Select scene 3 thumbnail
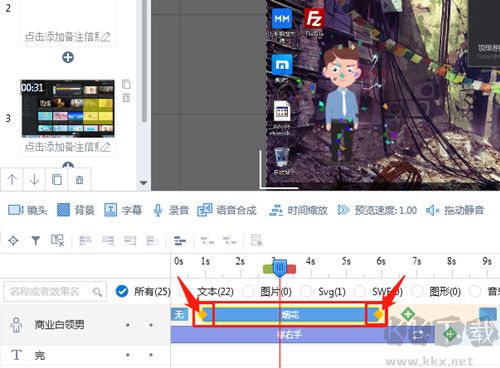Image resolution: width=500 pixels, height=368 pixels. [x=68, y=108]
